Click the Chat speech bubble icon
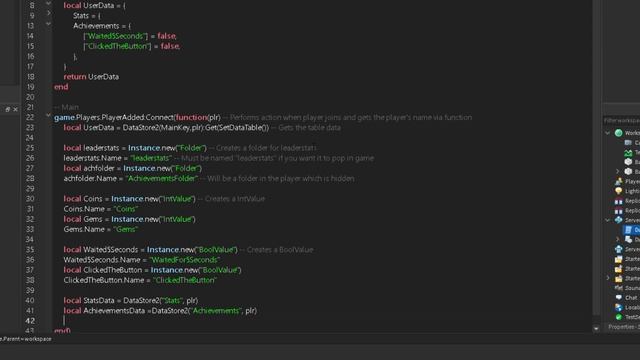The image size is (640, 360). coord(619,298)
